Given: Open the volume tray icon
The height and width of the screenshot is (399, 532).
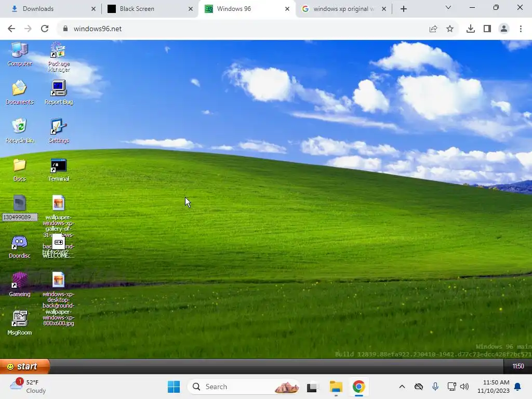Looking at the screenshot, I should point(464,387).
